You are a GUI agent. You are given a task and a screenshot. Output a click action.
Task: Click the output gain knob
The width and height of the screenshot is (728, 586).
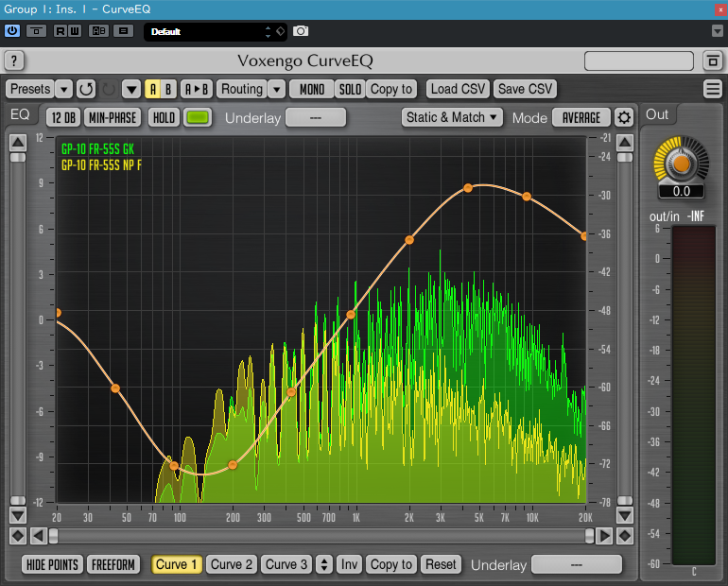(681, 163)
